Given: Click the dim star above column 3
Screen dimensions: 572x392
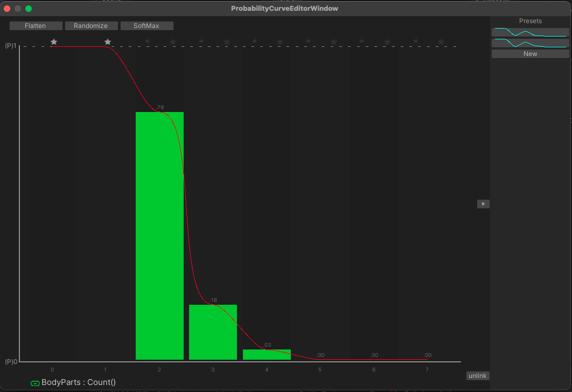Looking at the screenshot, I should 227,42.
